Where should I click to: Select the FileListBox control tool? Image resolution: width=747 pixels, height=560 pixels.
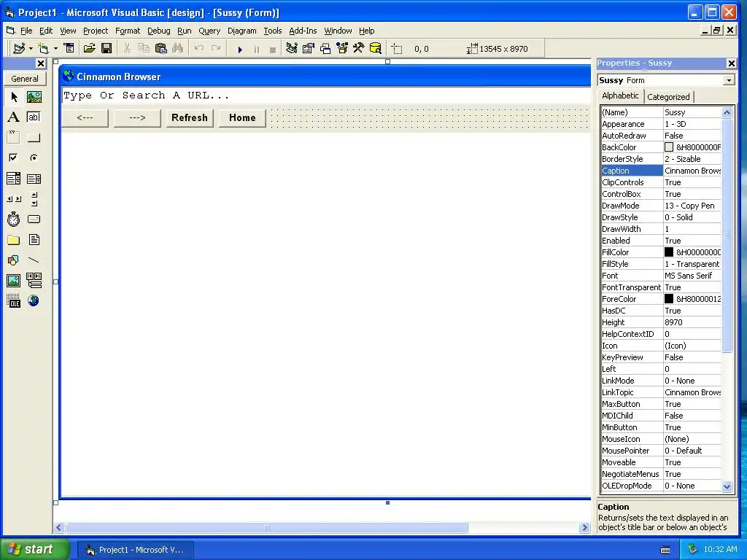pyautogui.click(x=34, y=239)
